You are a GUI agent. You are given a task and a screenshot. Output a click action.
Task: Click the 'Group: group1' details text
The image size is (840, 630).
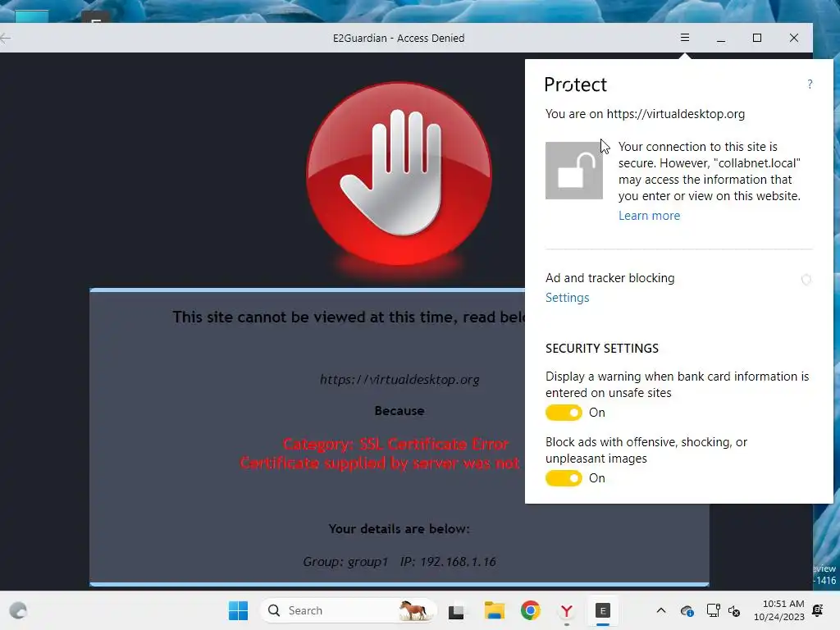pos(345,561)
